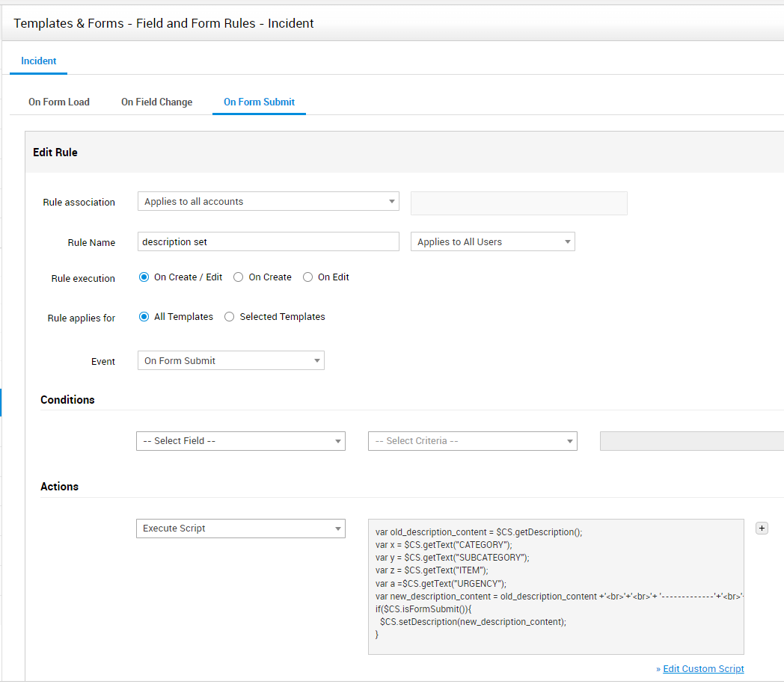Choose the Selected Templates radio option
Screen dimensions: 784x687
[x=230, y=316]
